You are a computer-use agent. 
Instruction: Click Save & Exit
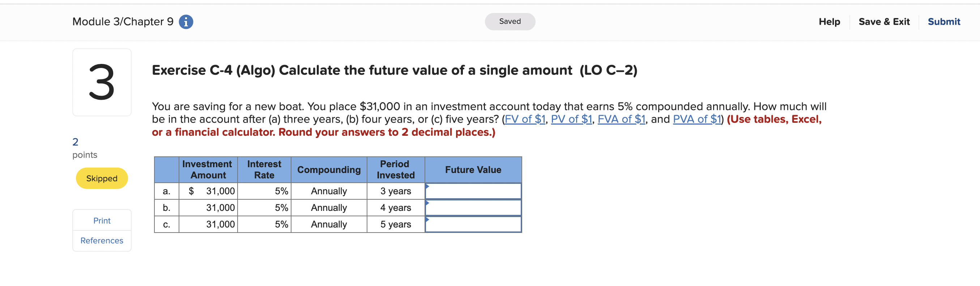(885, 22)
